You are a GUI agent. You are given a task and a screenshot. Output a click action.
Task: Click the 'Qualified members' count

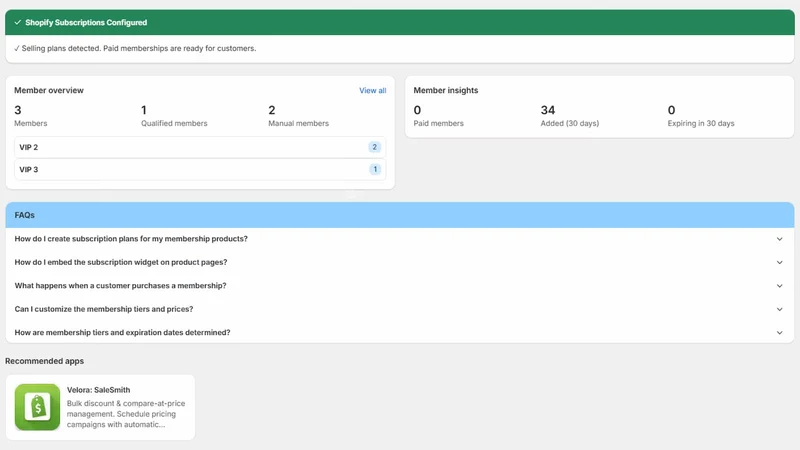(x=144, y=110)
